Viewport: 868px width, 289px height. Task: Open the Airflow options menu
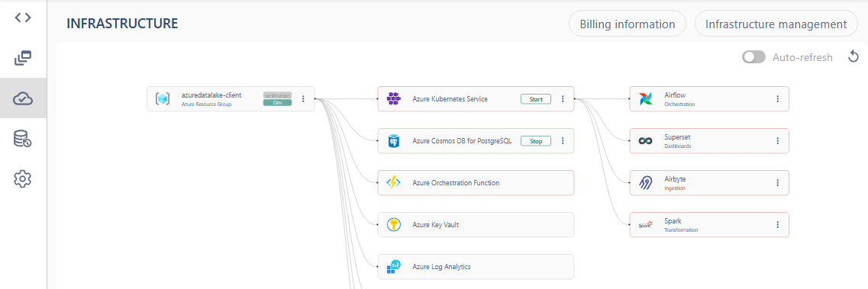coord(777,99)
